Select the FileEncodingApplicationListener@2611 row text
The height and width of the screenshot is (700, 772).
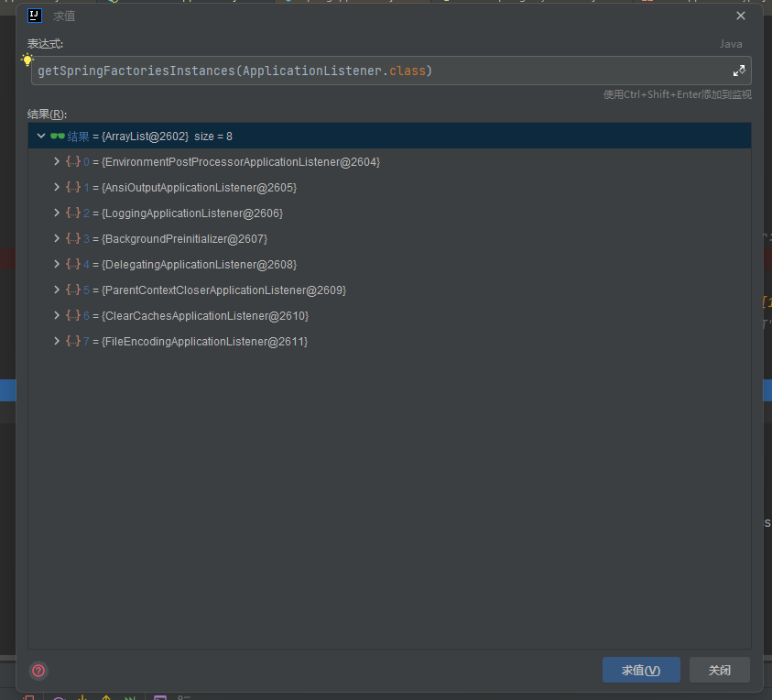point(204,342)
